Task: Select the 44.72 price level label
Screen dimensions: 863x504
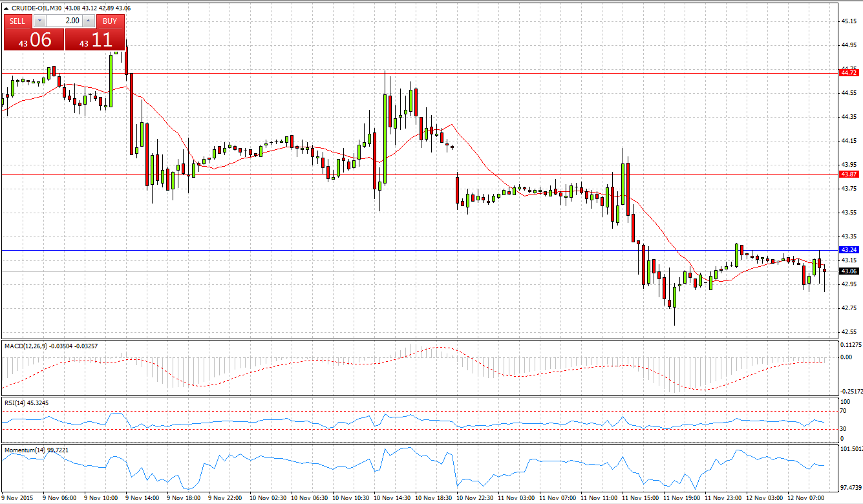Action: click(x=849, y=73)
